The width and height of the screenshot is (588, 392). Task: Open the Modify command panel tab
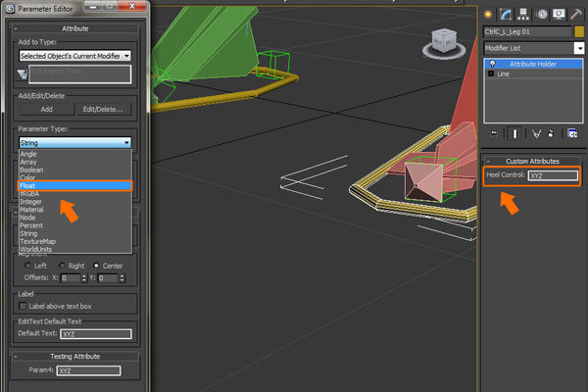505,15
